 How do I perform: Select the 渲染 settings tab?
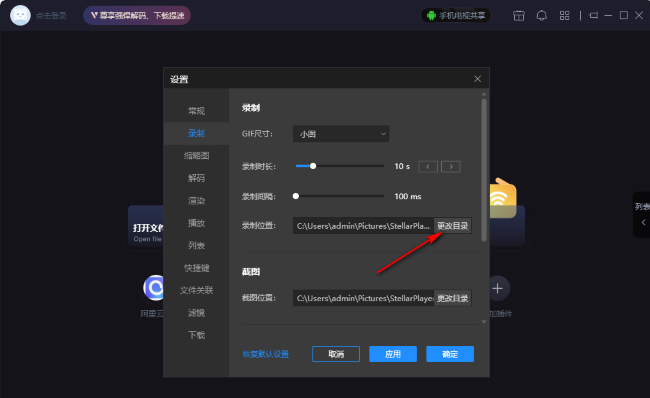pyautogui.click(x=196, y=201)
